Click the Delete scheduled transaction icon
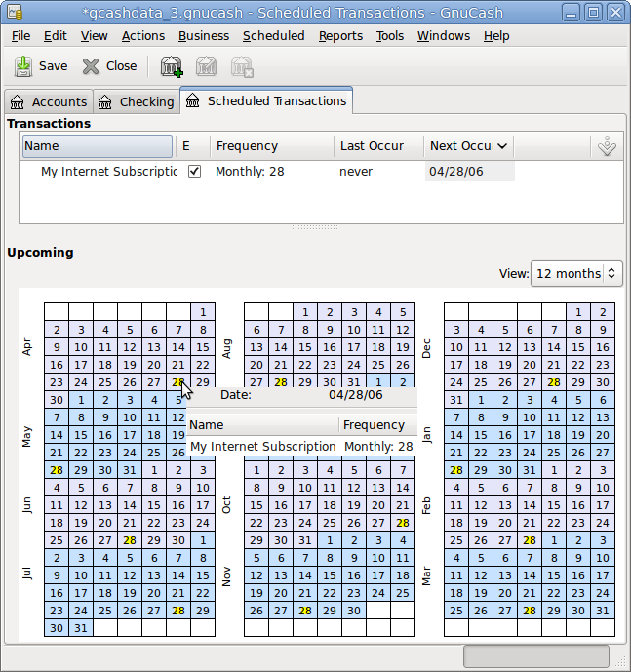The image size is (631, 672). (x=241, y=66)
